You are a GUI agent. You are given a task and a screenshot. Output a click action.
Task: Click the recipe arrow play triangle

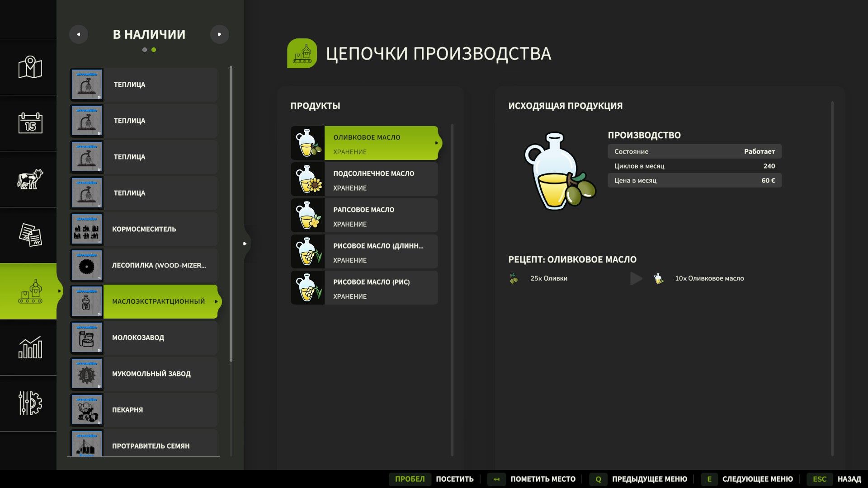[636, 278]
